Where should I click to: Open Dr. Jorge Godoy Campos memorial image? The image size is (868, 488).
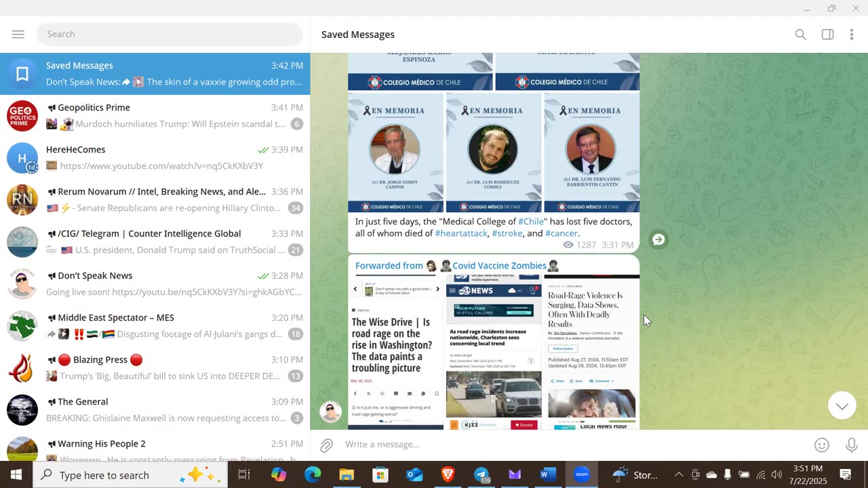pyautogui.click(x=395, y=152)
